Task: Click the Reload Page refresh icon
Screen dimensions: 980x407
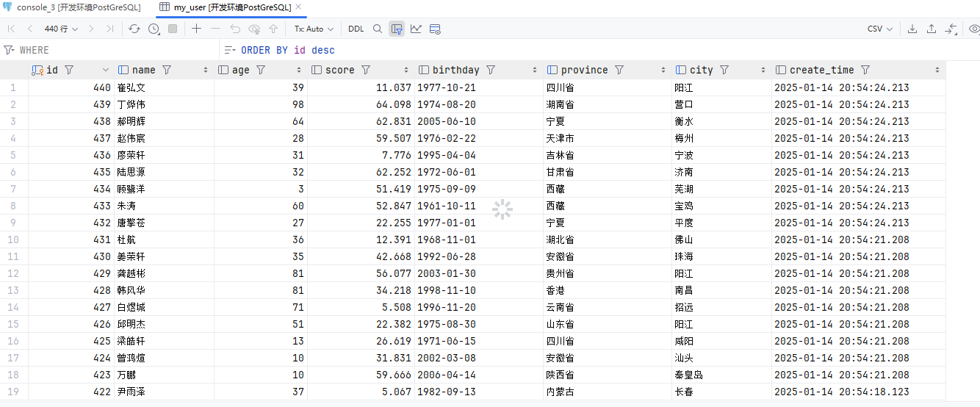Action: click(134, 29)
